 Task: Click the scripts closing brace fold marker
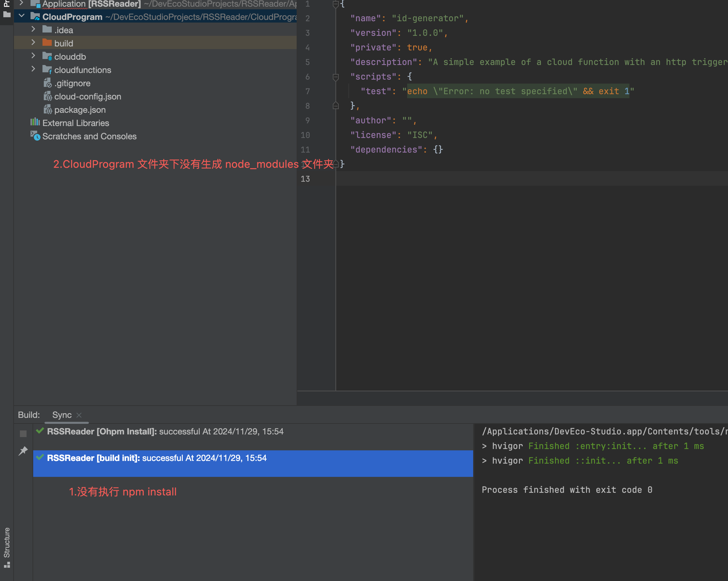336,105
